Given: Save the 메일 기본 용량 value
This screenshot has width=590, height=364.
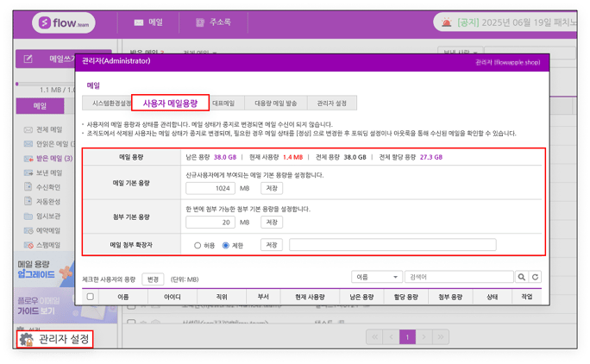Looking at the screenshot, I should [272, 188].
